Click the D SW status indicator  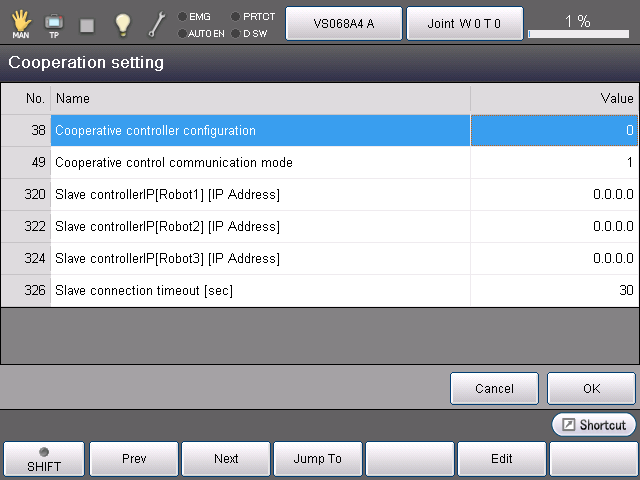pyautogui.click(x=250, y=33)
